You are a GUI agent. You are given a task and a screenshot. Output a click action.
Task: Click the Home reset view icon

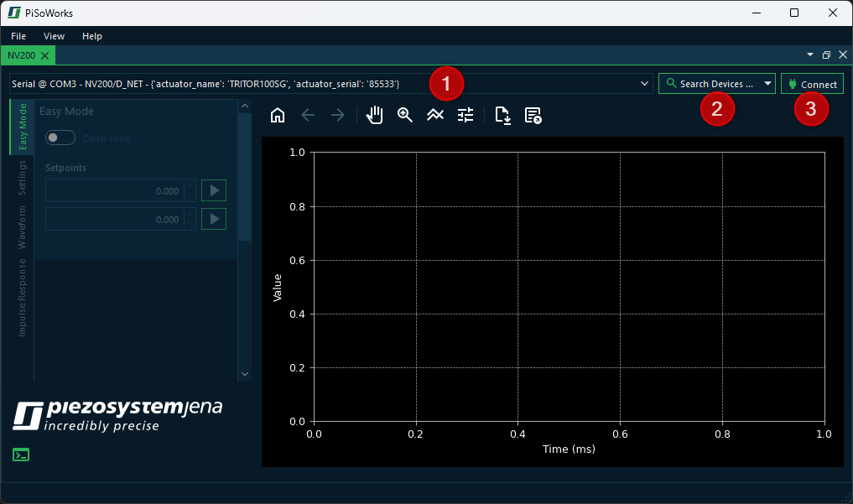point(278,116)
